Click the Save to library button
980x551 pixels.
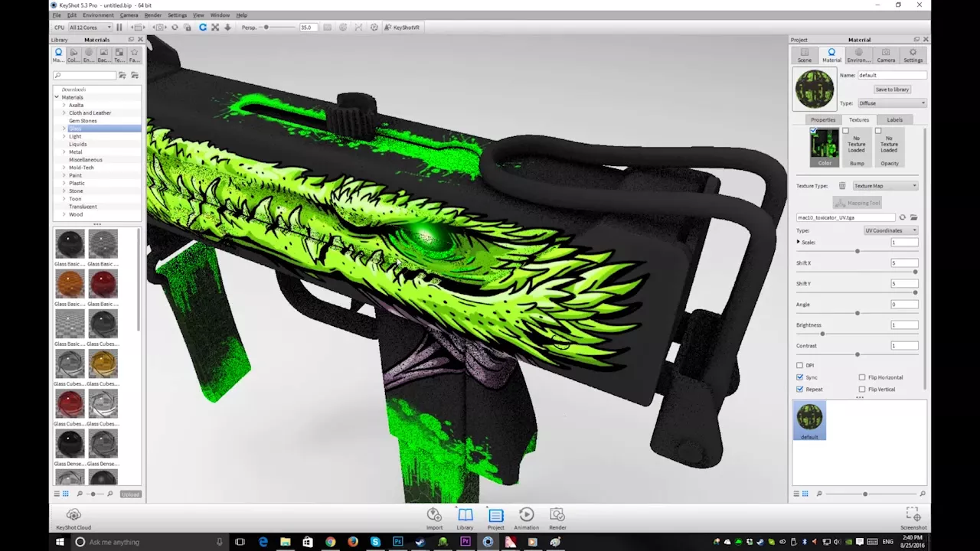coord(892,90)
